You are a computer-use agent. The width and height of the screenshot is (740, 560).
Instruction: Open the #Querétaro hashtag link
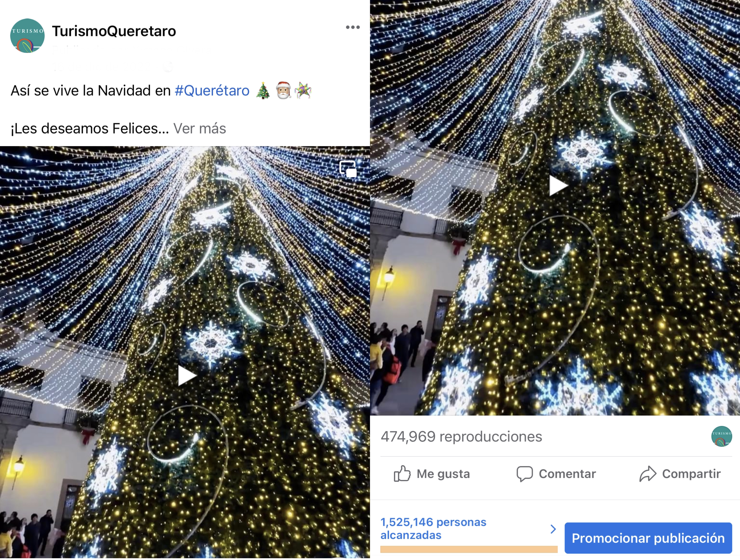pyautogui.click(x=212, y=91)
